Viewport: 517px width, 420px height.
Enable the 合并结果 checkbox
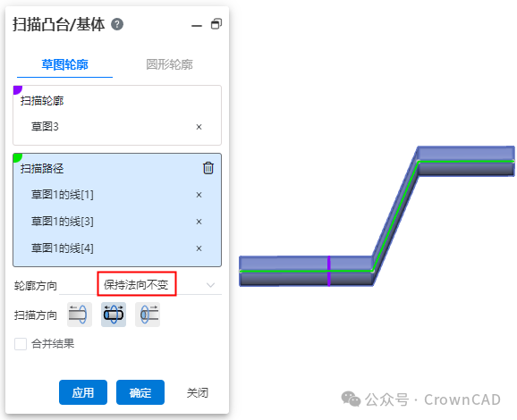click(21, 344)
